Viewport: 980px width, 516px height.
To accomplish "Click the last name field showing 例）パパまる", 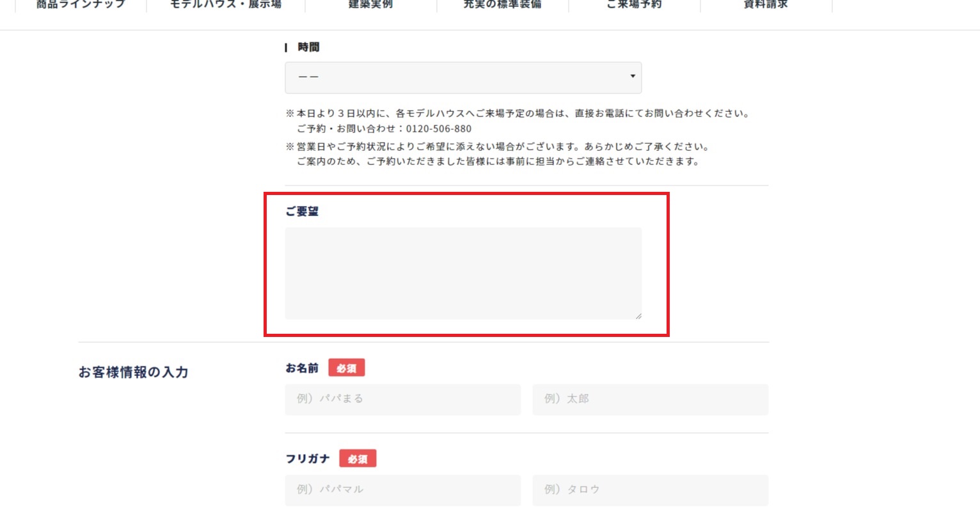I will (x=402, y=399).
